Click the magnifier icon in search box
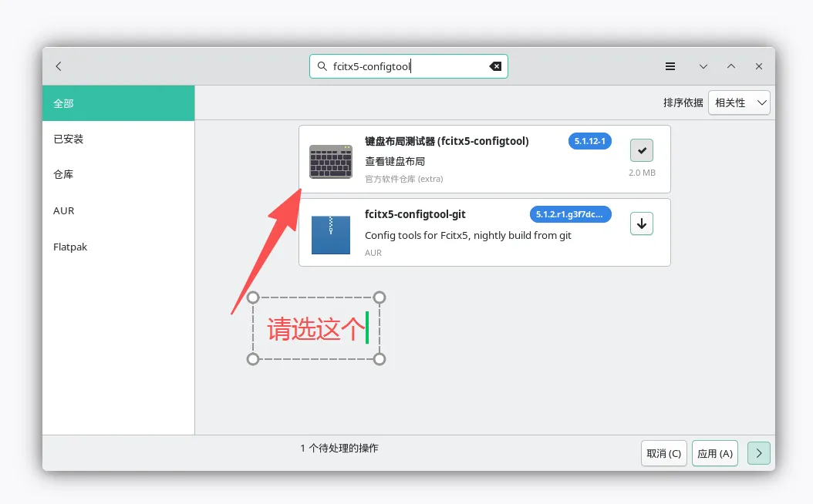The width and height of the screenshot is (813, 504). [x=322, y=66]
